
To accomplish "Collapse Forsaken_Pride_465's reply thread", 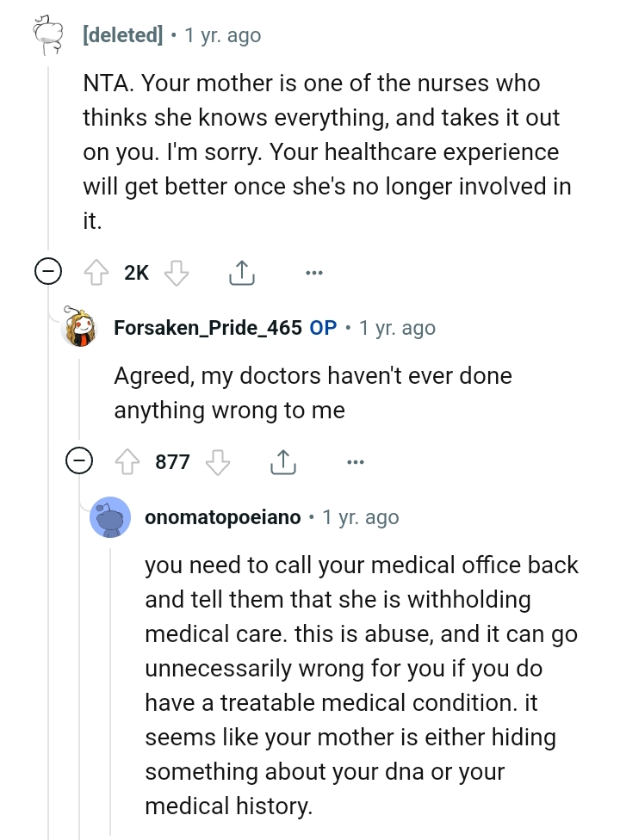I will click(79, 461).
